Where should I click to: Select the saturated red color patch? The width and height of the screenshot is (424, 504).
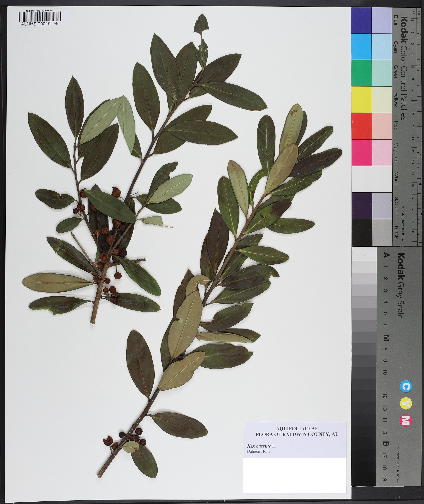coord(362,126)
